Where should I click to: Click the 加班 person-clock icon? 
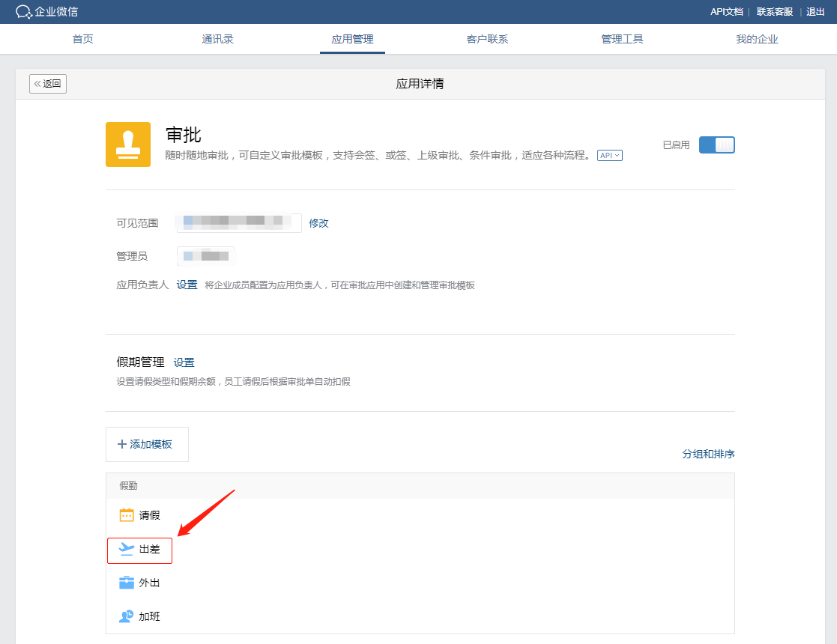click(x=127, y=616)
